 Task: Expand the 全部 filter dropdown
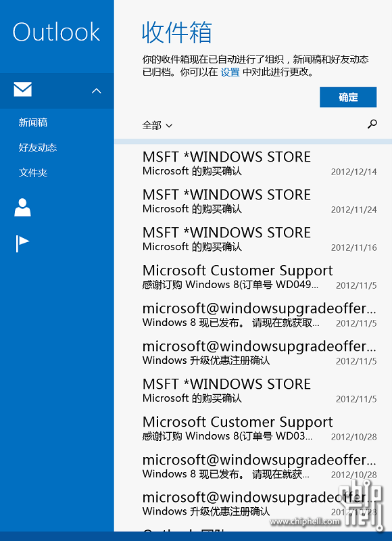pyautogui.click(x=157, y=125)
